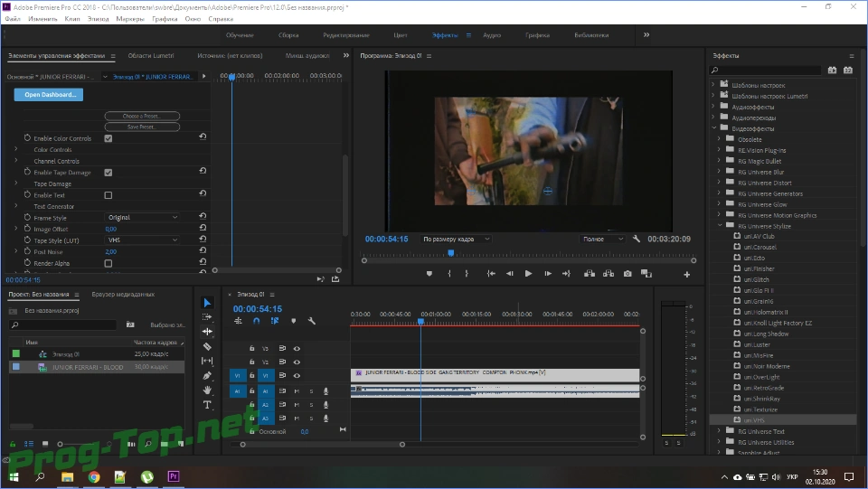This screenshot has width=868, height=489.
Task: Select the Hand tool
Action: click(x=207, y=390)
